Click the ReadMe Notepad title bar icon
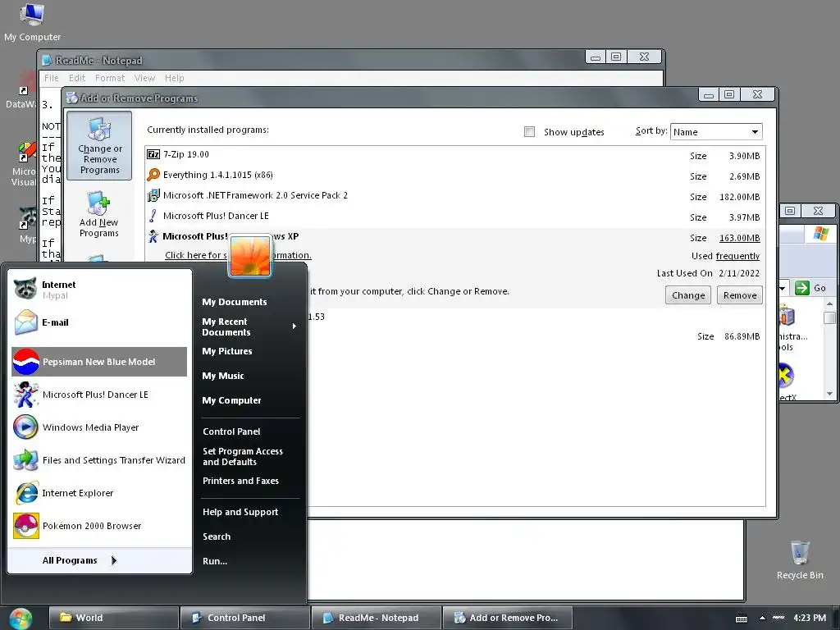Screen dimensions: 840x630 tap(47, 60)
